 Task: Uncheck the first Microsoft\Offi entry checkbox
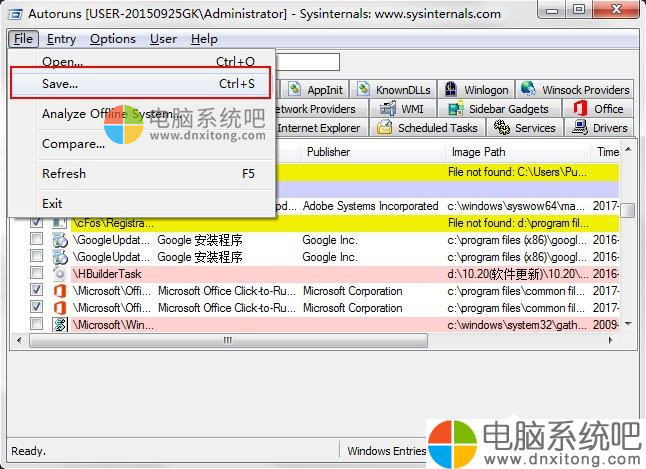(x=36, y=290)
